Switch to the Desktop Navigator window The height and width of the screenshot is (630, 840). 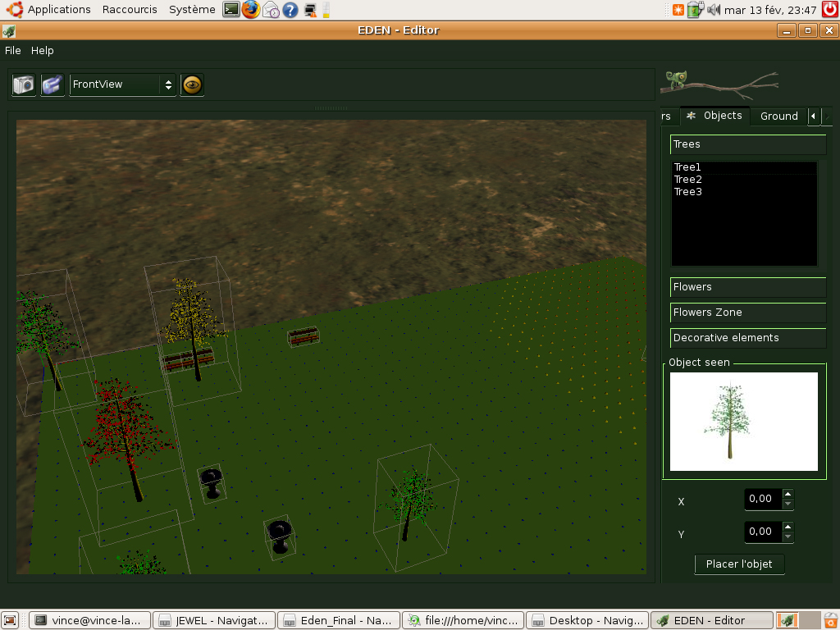coord(587,620)
